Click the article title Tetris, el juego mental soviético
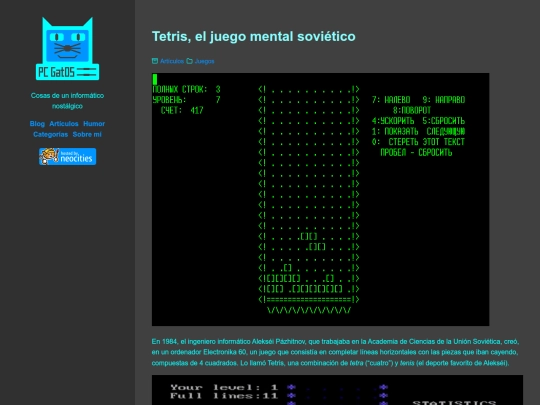Viewport: 540px width, 405px height. point(253,37)
